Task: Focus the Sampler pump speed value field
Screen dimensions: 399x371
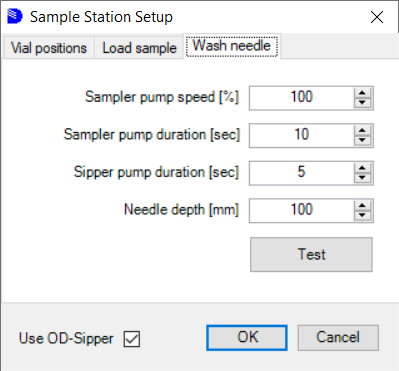Action: (302, 98)
